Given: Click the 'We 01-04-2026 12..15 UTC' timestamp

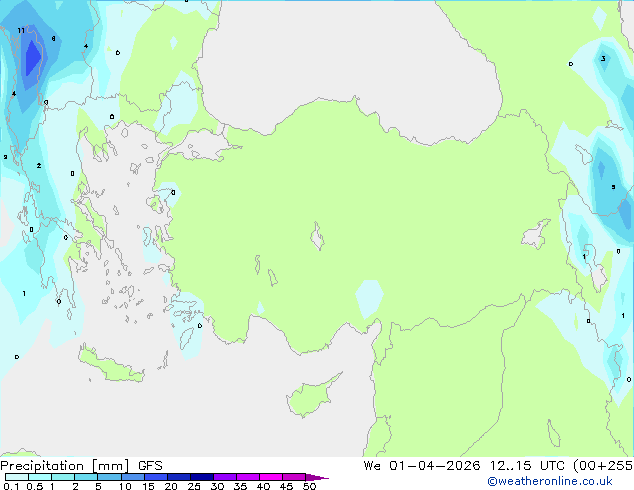Looking at the screenshot, I should coord(464,466).
